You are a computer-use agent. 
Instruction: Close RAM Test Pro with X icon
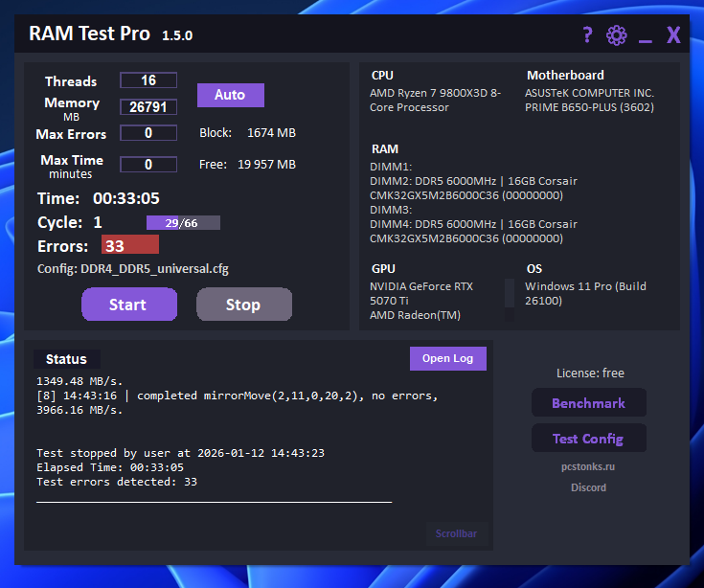point(673,35)
